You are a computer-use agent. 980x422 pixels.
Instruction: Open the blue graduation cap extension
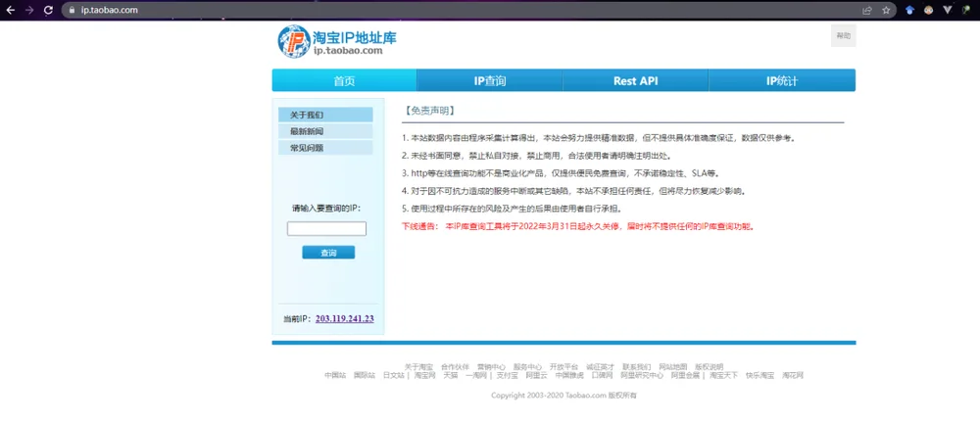coord(910,10)
